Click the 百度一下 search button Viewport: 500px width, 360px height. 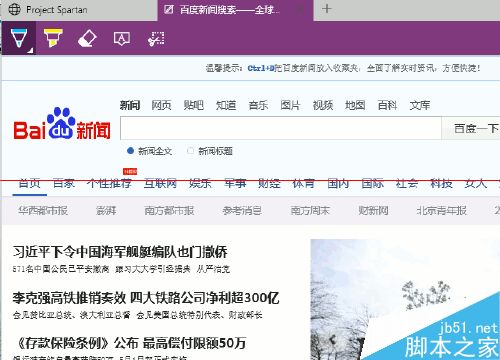pos(471,128)
